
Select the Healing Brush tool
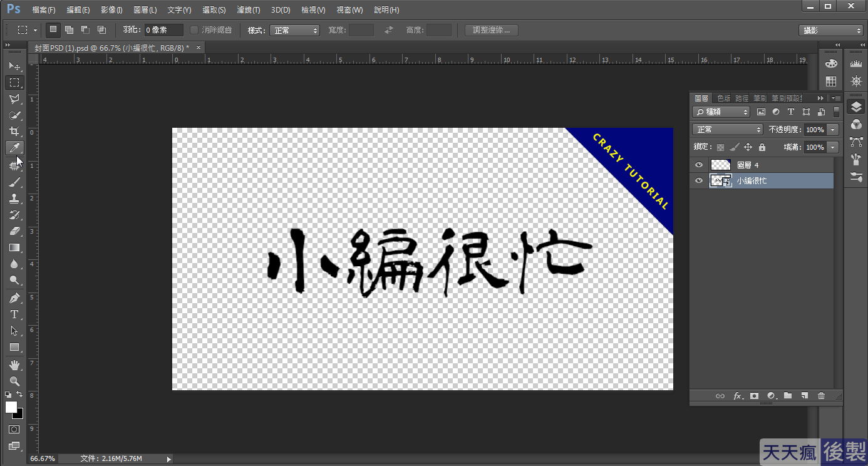(14, 165)
